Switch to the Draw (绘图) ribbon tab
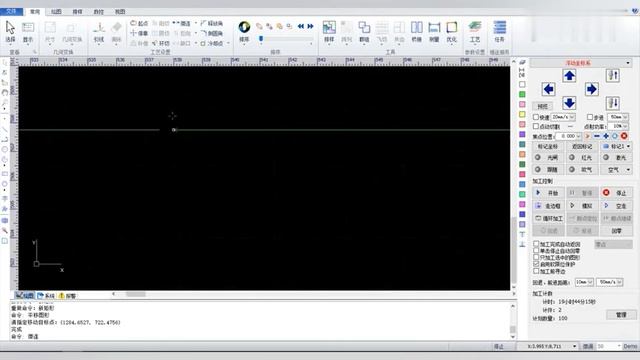640x360 pixels. (56, 11)
